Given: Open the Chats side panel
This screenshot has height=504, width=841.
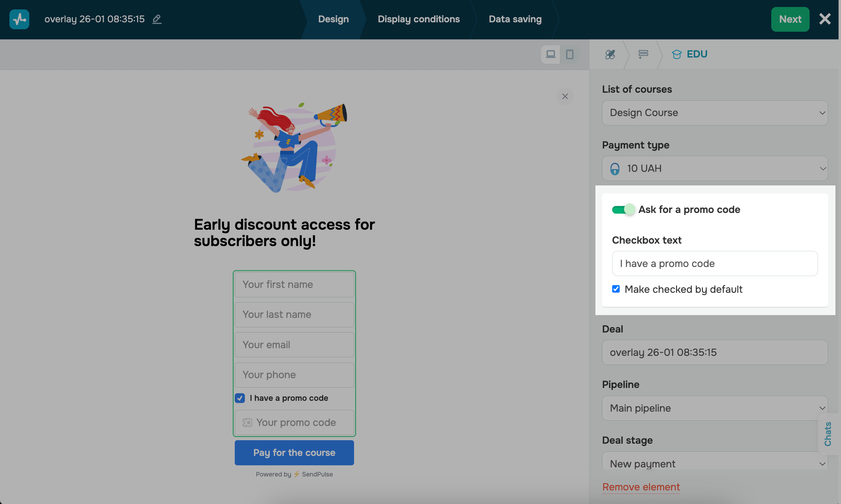Looking at the screenshot, I should click(828, 433).
